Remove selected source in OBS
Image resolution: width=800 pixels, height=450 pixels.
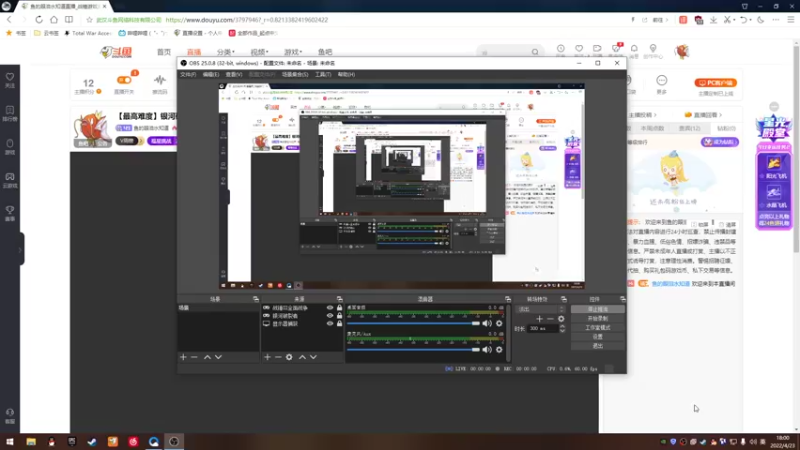[278, 357]
